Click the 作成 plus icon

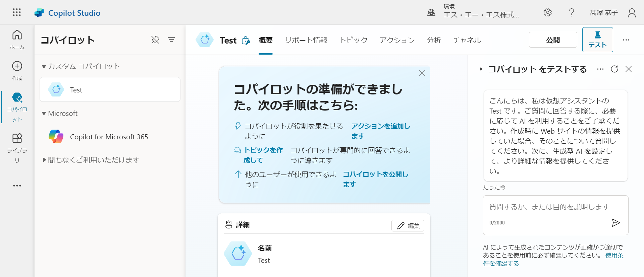17,66
